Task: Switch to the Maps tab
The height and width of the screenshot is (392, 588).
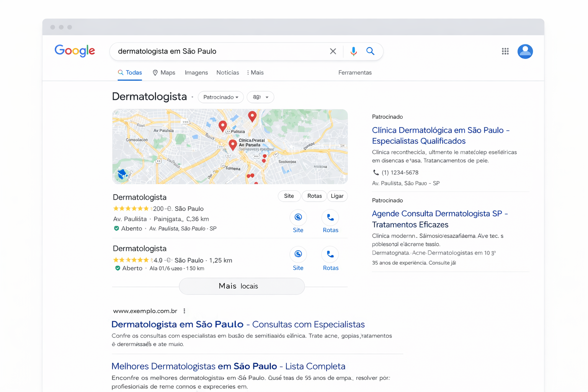Action: (x=163, y=72)
